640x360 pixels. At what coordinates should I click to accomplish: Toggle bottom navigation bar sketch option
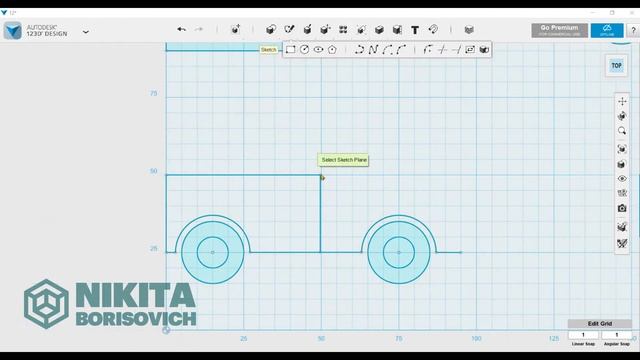pyautogui.click(x=622, y=244)
